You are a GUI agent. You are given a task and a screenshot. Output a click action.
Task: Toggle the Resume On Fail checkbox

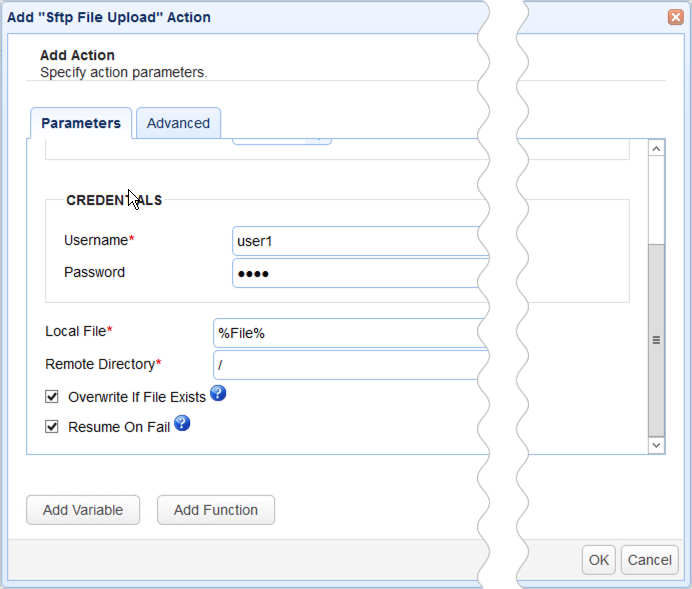pyautogui.click(x=52, y=426)
